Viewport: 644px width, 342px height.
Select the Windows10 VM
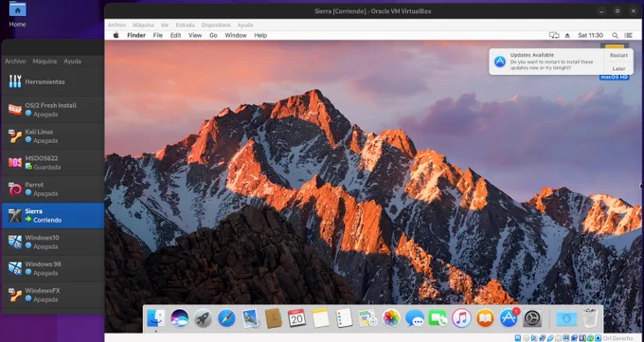pos(53,242)
